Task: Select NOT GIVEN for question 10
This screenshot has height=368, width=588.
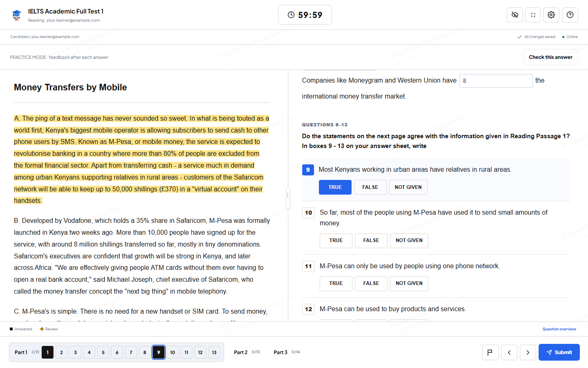Action: pos(409,240)
